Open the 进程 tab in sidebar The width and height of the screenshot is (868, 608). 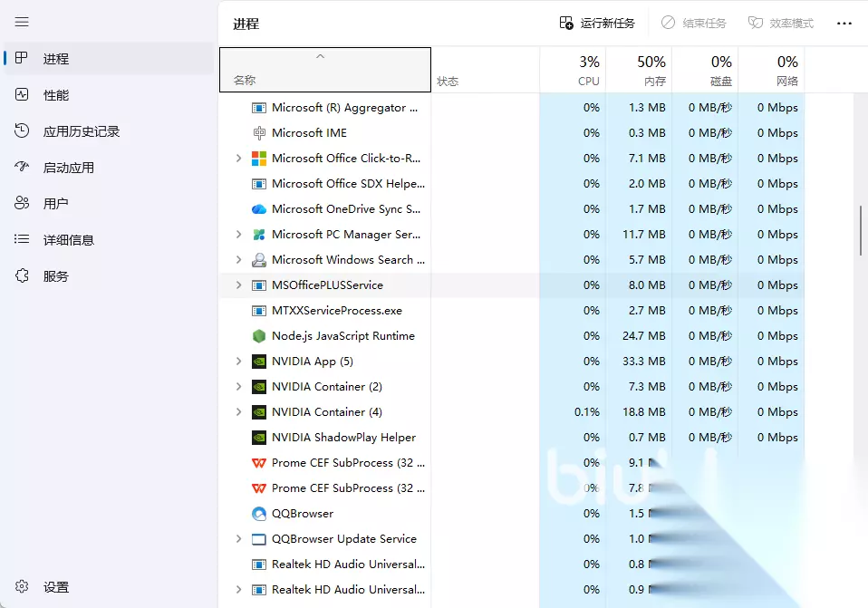(109, 59)
